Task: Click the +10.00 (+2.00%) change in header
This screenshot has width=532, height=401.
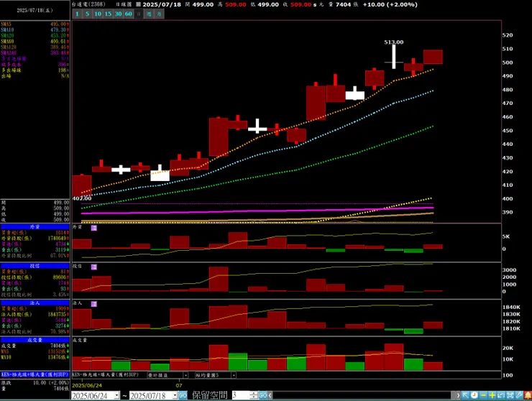Action: click(390, 4)
